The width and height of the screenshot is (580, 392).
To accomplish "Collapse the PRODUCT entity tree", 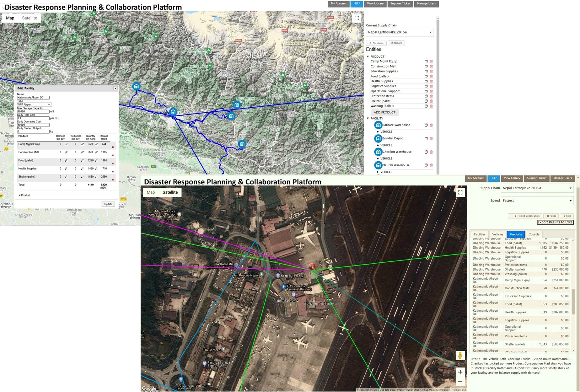I will pos(368,57).
